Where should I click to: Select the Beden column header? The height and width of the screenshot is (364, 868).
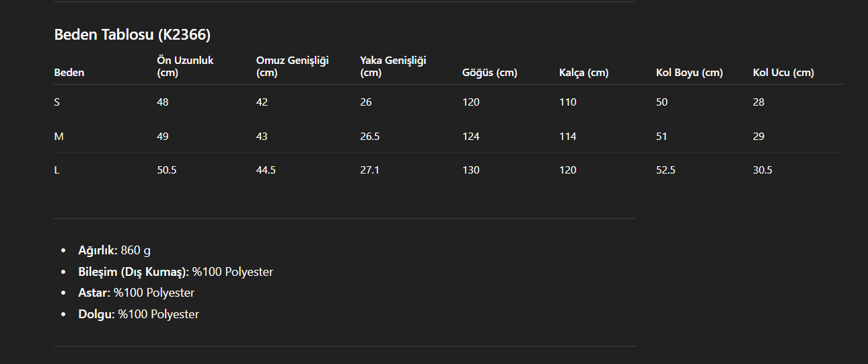(69, 73)
